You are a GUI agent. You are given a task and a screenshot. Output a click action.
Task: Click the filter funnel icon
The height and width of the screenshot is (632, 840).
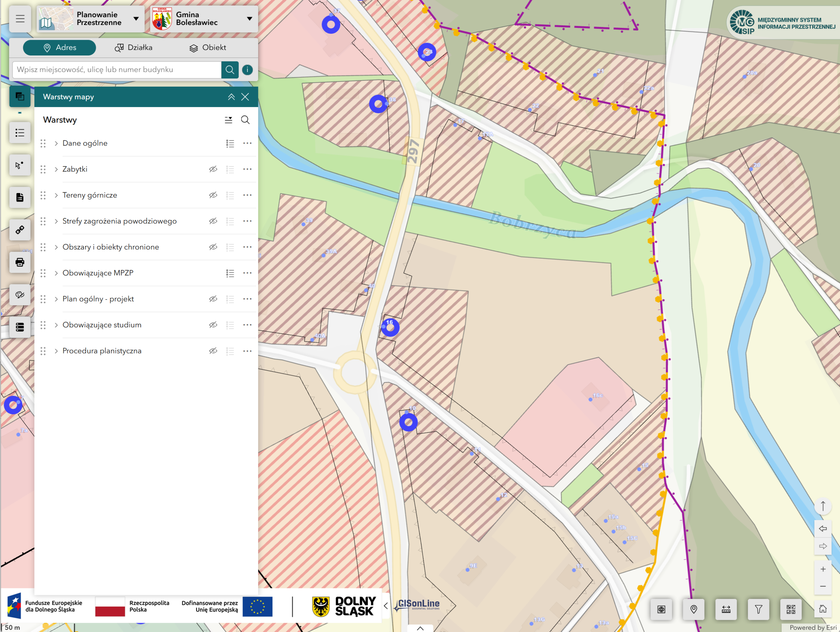coord(758,609)
